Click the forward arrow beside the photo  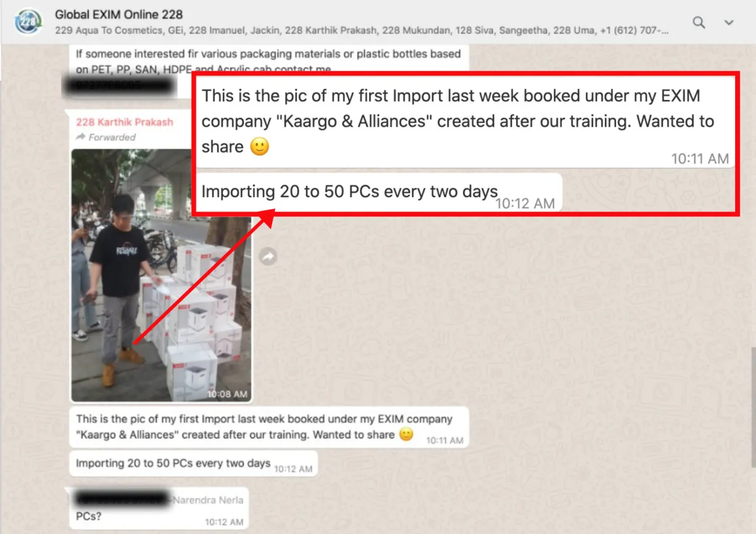pos(268,256)
